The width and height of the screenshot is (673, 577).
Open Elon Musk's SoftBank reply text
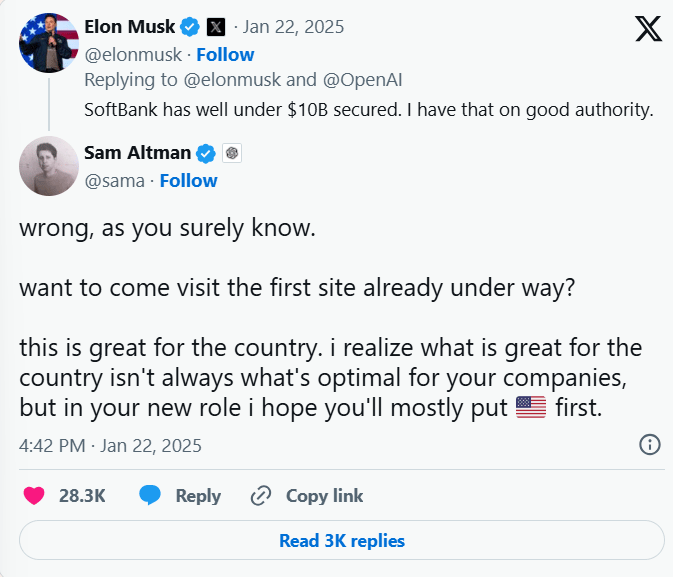point(369,110)
